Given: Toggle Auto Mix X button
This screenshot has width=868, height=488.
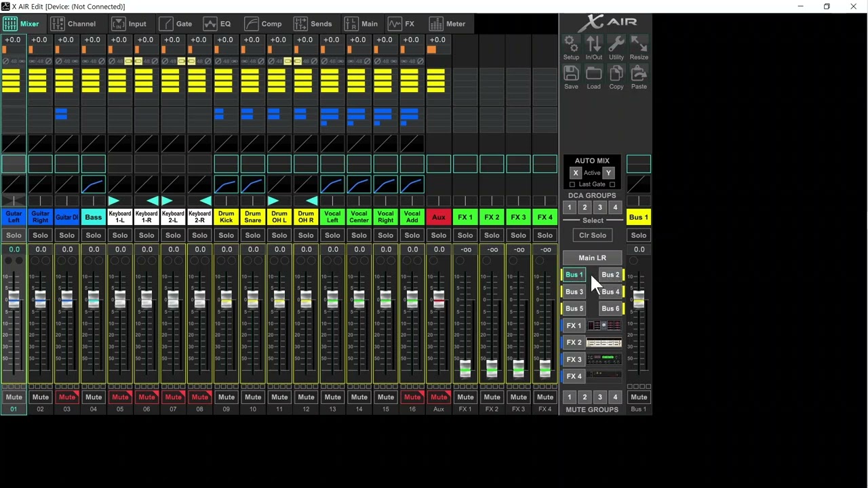Looking at the screenshot, I should 576,173.
